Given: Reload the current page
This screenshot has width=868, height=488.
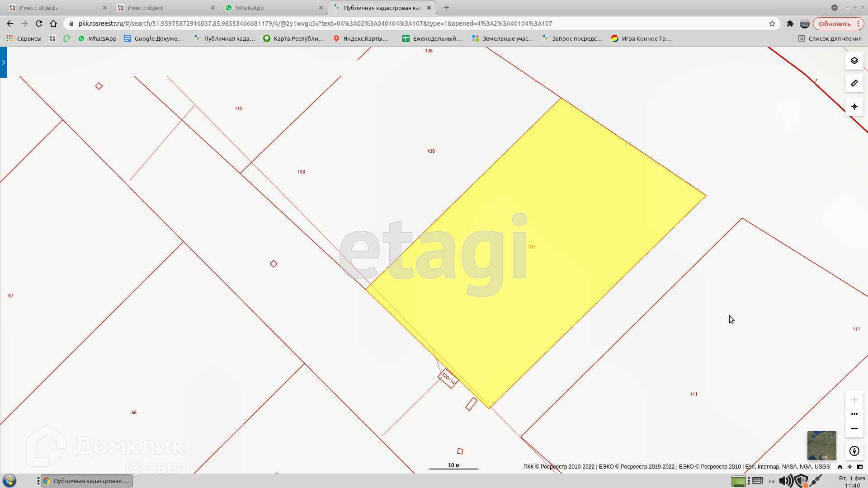Looking at the screenshot, I should 39,23.
